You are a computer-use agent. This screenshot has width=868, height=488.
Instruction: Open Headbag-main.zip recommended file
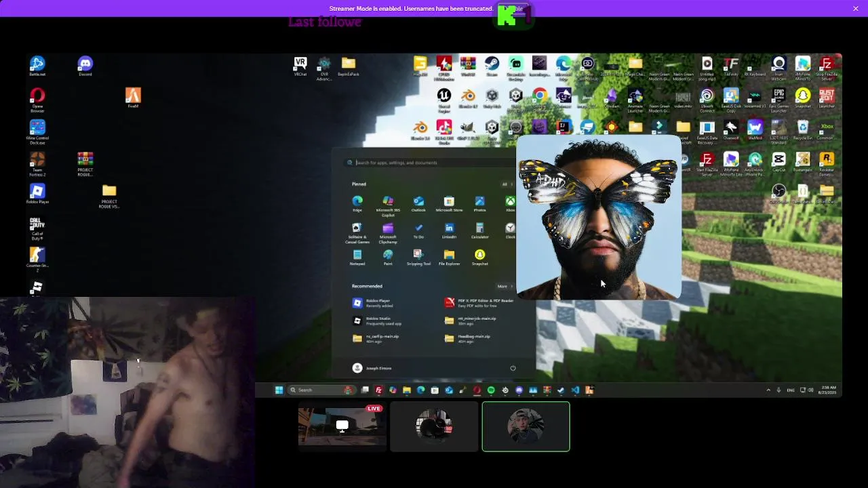pos(468,338)
